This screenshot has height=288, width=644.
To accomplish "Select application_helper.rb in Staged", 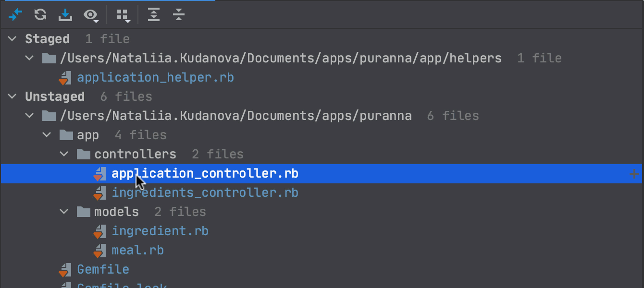I will point(155,77).
